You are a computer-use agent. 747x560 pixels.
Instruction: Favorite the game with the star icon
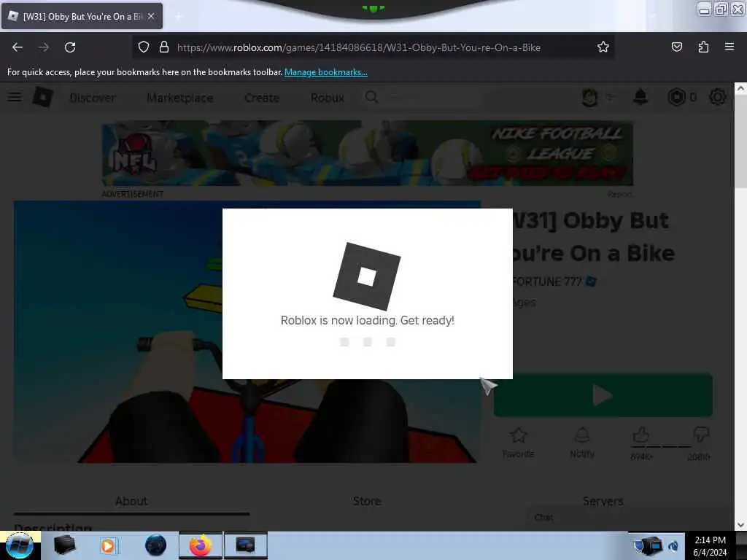click(x=518, y=435)
